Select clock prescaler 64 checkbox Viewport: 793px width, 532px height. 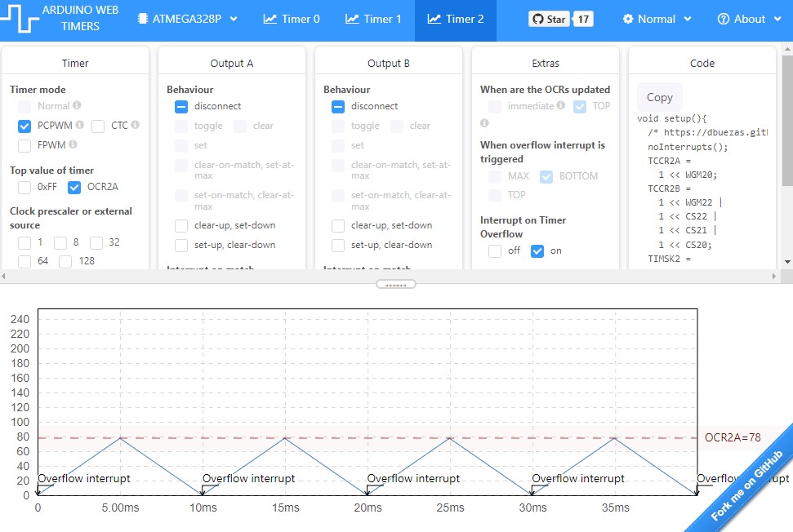coord(25,262)
